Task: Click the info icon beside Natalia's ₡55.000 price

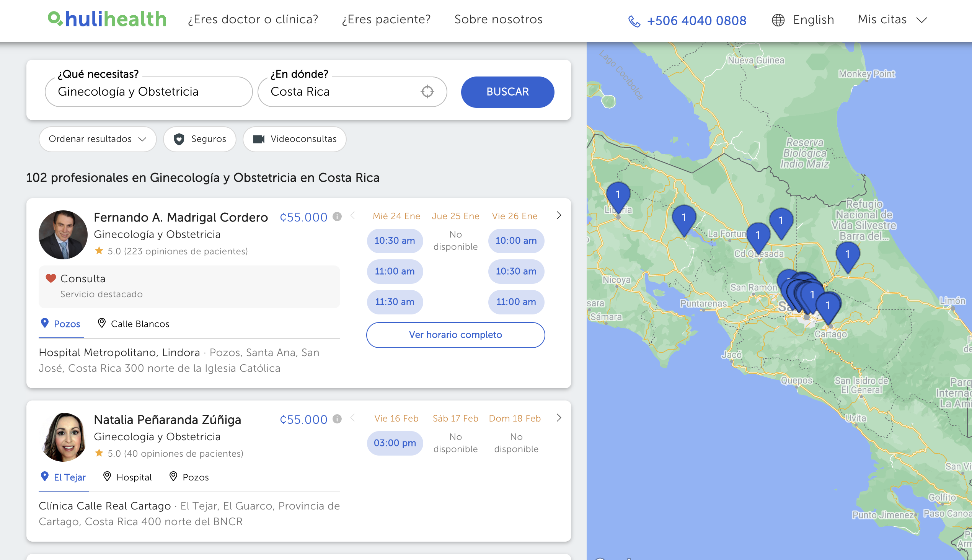Action: 337,419
